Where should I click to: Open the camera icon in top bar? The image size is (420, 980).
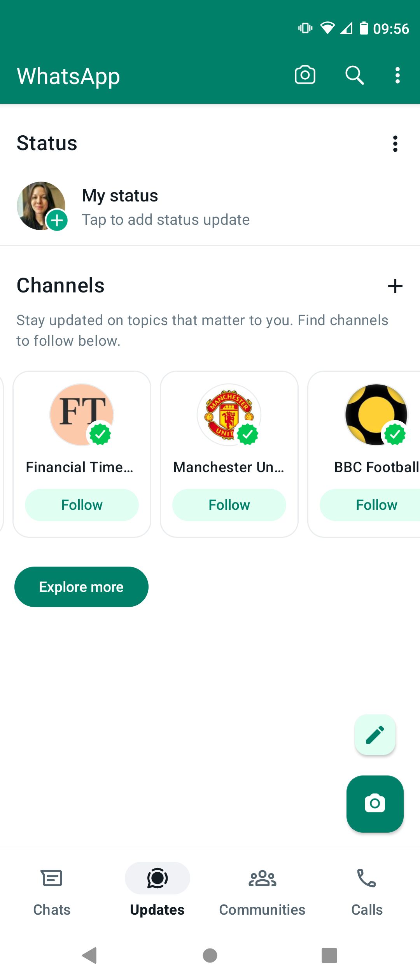(305, 75)
